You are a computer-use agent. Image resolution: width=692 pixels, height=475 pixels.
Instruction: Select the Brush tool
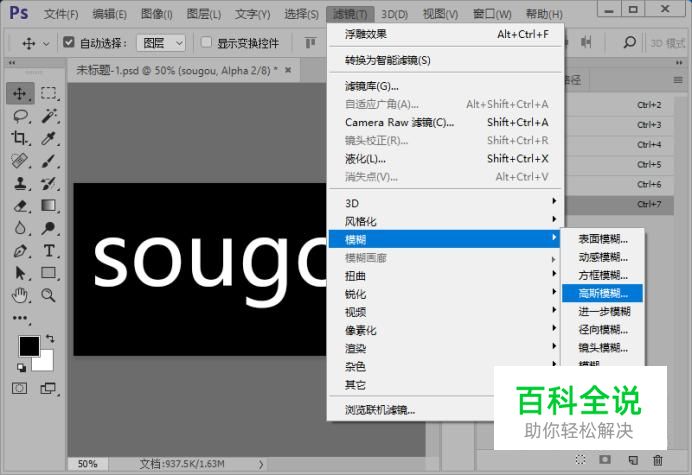48,161
